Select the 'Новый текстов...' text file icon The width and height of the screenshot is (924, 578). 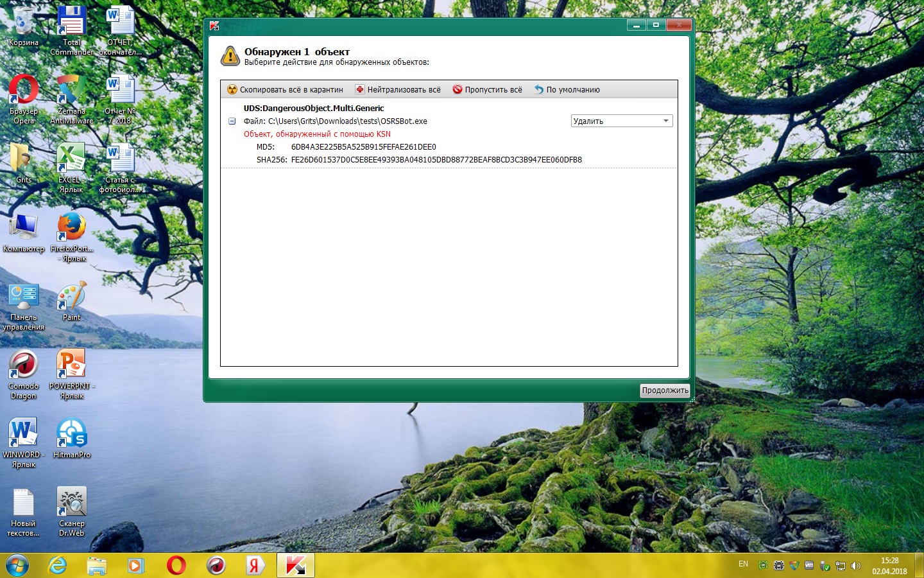24,512
